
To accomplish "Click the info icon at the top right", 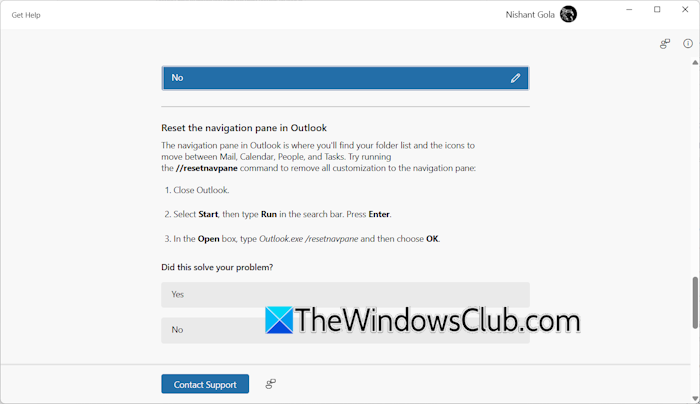I will pyautogui.click(x=688, y=43).
